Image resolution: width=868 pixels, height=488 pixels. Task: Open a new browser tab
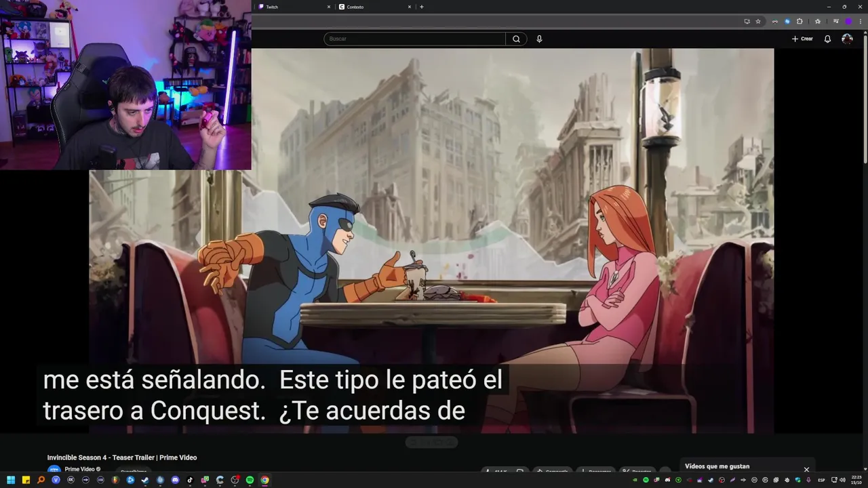click(422, 7)
